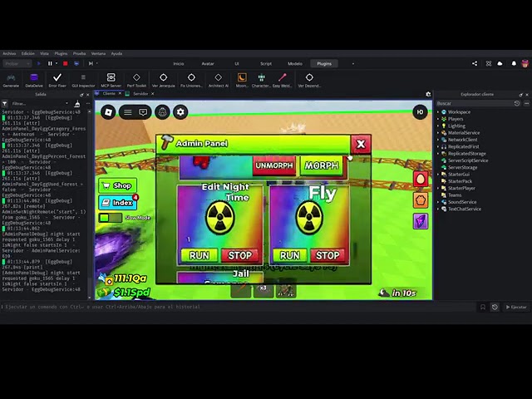Open the Ventana menu
The width and height of the screenshot is (532, 399).
click(x=98, y=53)
